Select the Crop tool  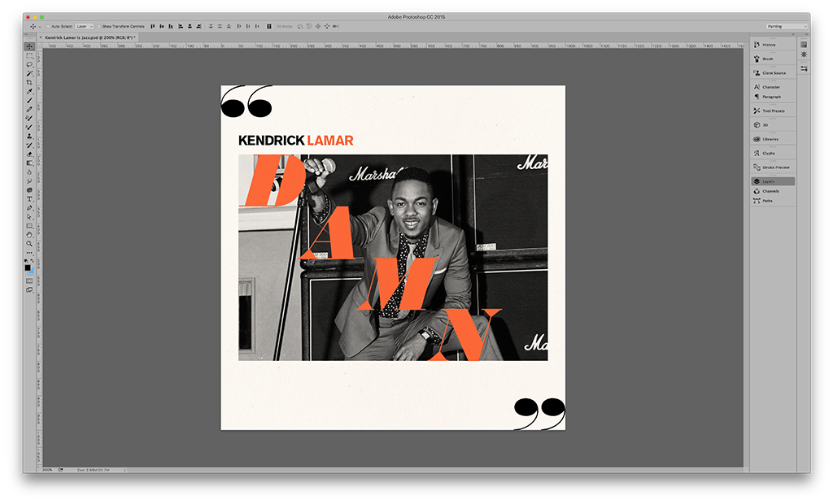pyautogui.click(x=29, y=82)
